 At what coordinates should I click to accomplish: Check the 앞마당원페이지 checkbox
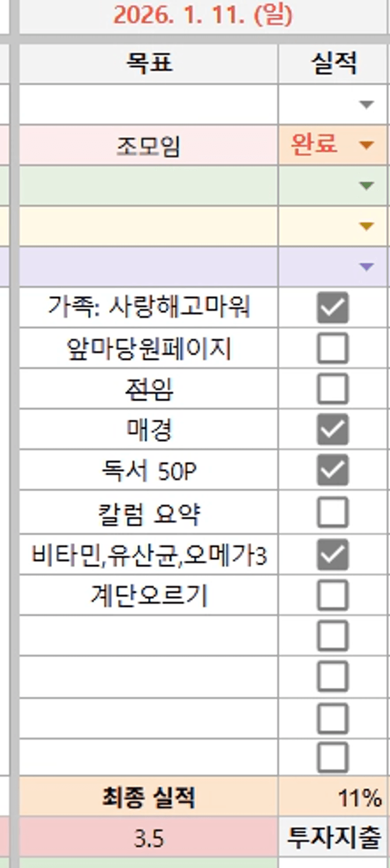click(332, 348)
